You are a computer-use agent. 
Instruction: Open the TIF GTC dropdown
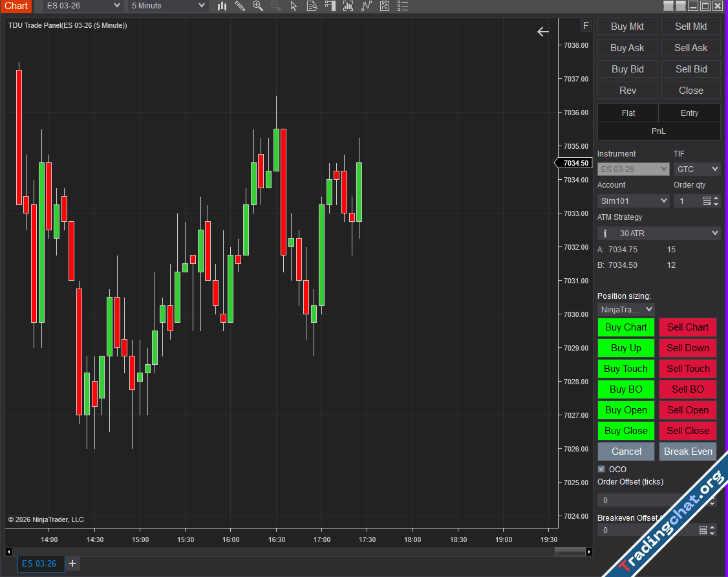click(x=696, y=169)
